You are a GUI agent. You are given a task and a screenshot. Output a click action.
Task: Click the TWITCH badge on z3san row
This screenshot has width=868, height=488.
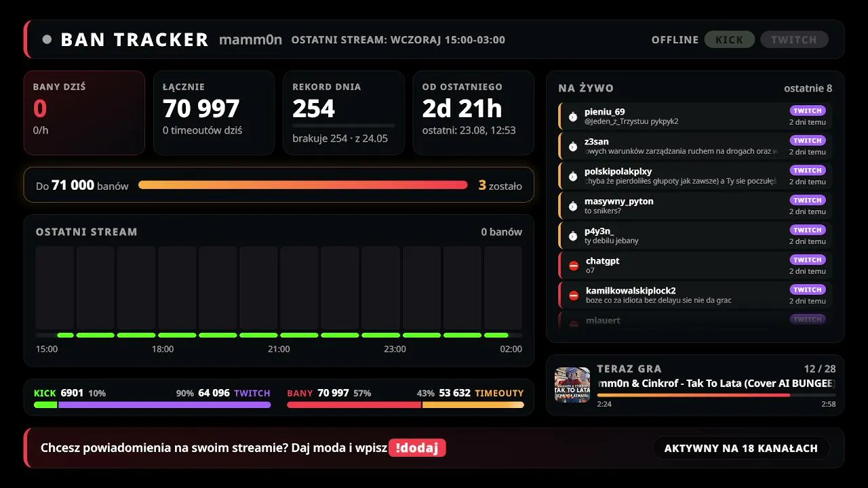tap(808, 141)
